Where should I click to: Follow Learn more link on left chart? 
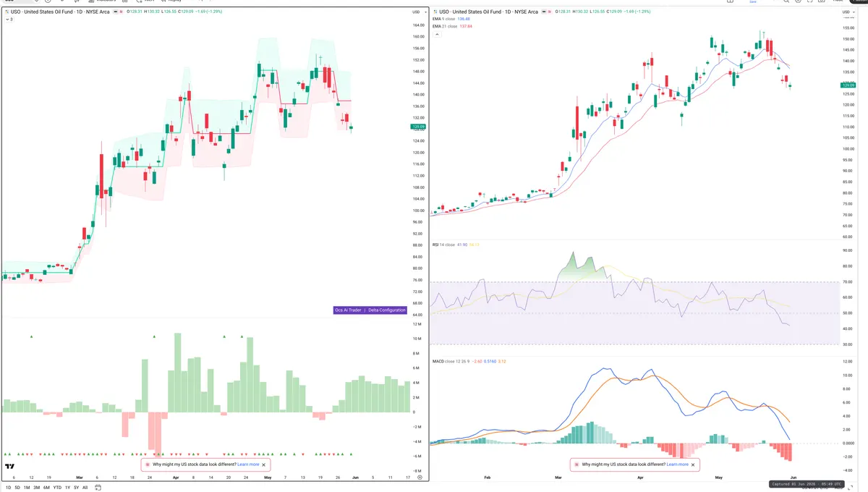(248, 465)
